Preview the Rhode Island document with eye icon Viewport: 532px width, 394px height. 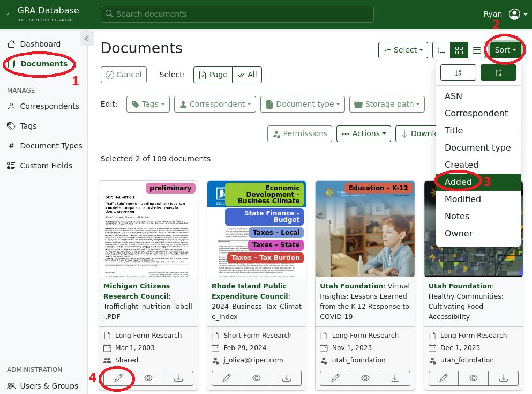(x=256, y=378)
